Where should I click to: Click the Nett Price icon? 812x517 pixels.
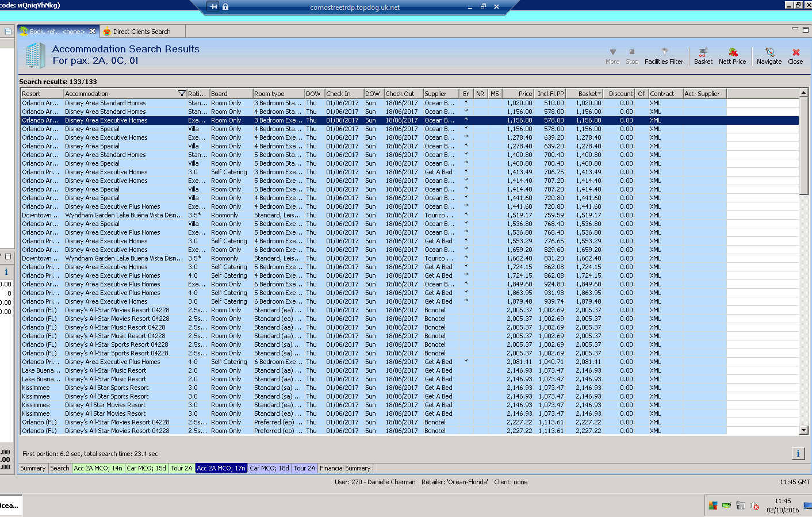tap(732, 53)
